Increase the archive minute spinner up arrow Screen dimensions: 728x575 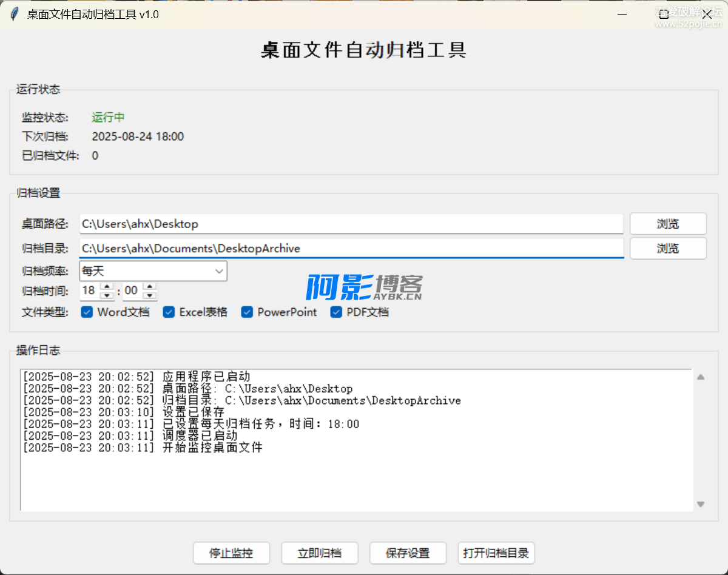point(150,286)
